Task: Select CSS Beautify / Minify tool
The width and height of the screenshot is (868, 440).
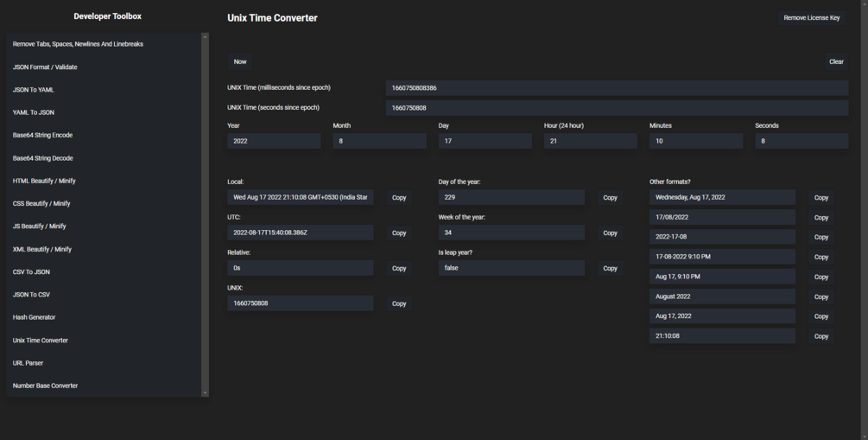Action: coord(41,203)
